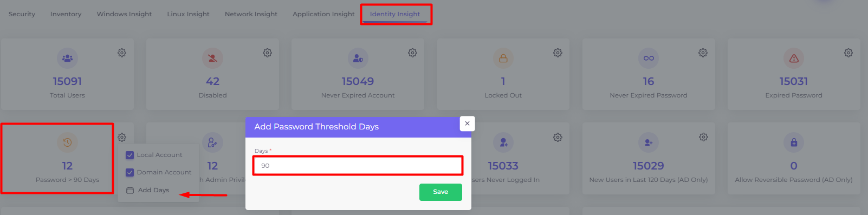The height and width of the screenshot is (215, 868).
Task: Open gear dropdown for New Users in Last 120 Days
Action: click(x=703, y=137)
